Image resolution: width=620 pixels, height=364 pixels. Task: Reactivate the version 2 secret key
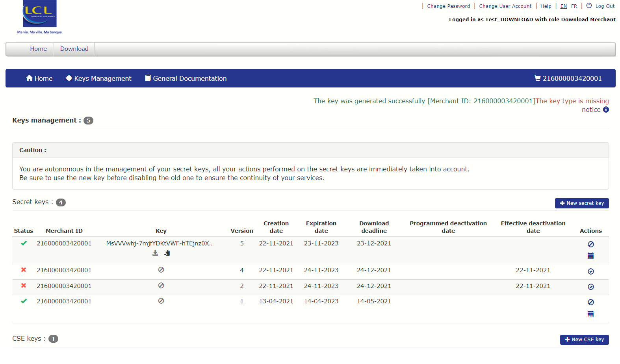click(591, 287)
